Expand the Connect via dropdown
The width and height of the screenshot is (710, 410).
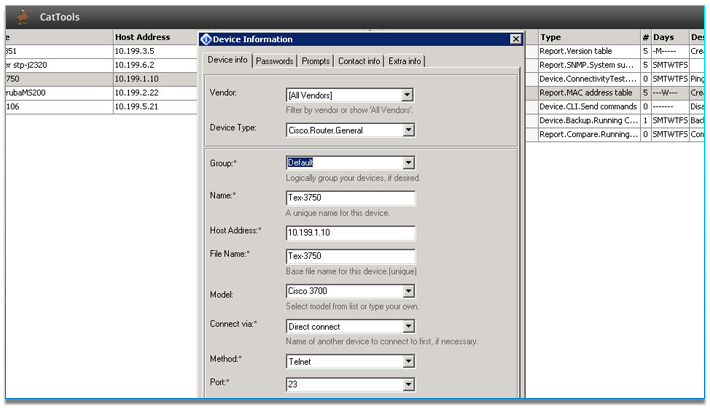(x=408, y=326)
